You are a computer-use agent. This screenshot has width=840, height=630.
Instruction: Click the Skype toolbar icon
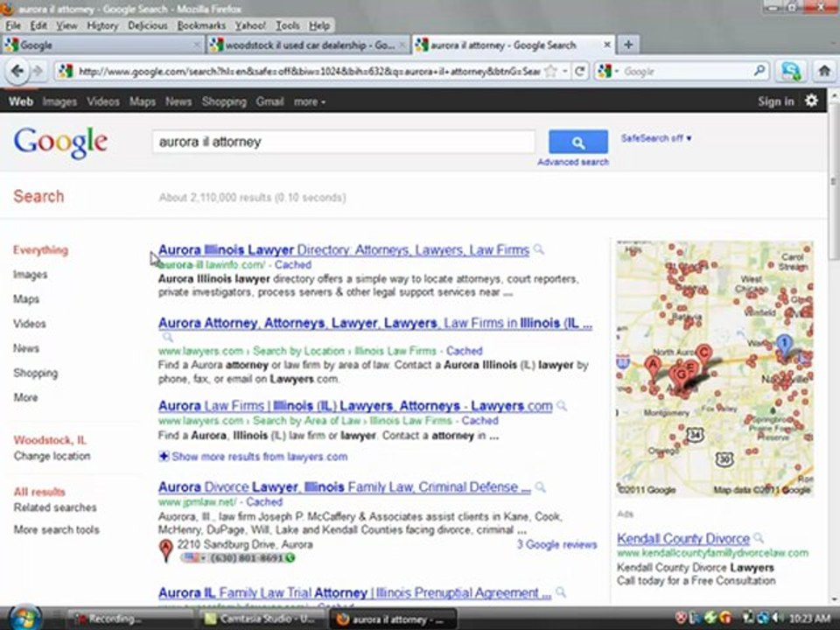[x=791, y=71]
